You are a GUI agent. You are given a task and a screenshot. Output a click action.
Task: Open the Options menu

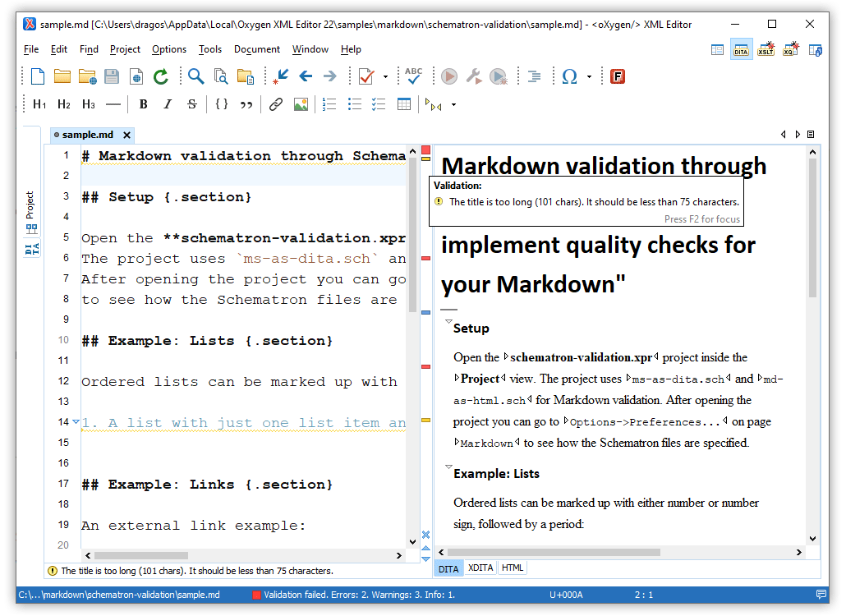[x=169, y=49]
